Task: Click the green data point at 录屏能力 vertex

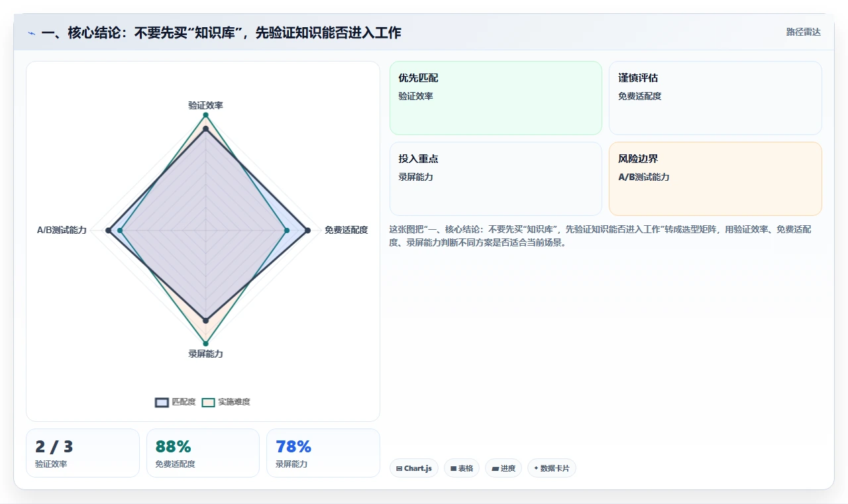Action: click(x=205, y=343)
